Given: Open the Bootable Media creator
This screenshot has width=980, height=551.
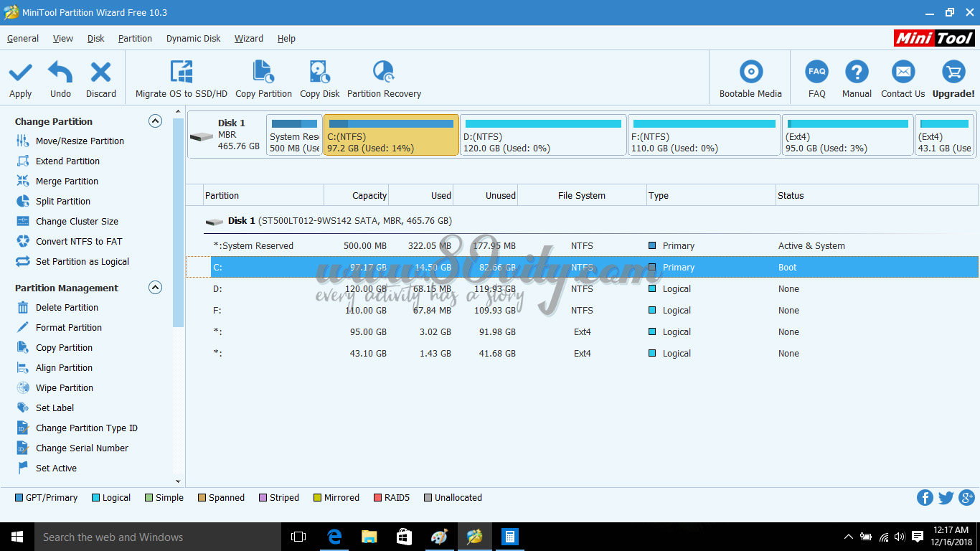Looking at the screenshot, I should click(x=750, y=77).
